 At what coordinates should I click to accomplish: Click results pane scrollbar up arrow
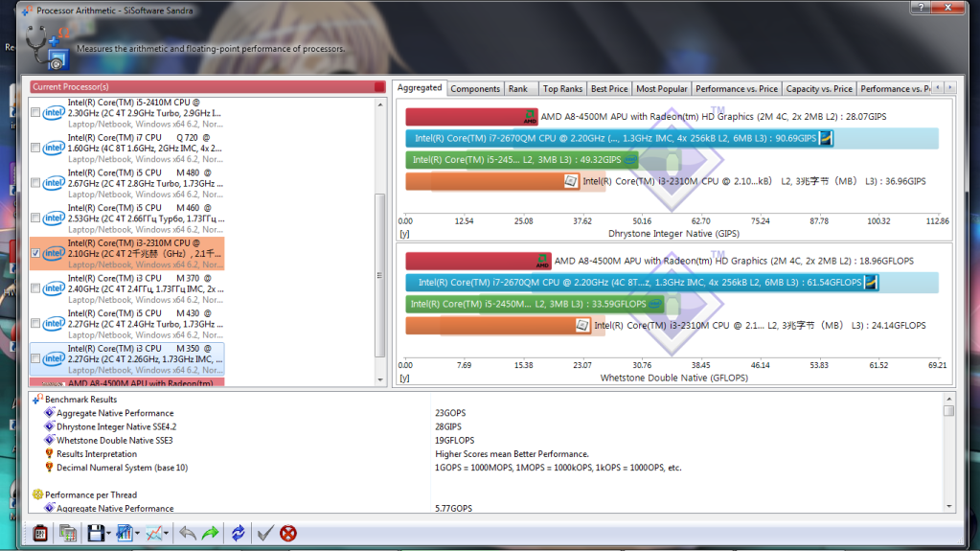point(948,399)
